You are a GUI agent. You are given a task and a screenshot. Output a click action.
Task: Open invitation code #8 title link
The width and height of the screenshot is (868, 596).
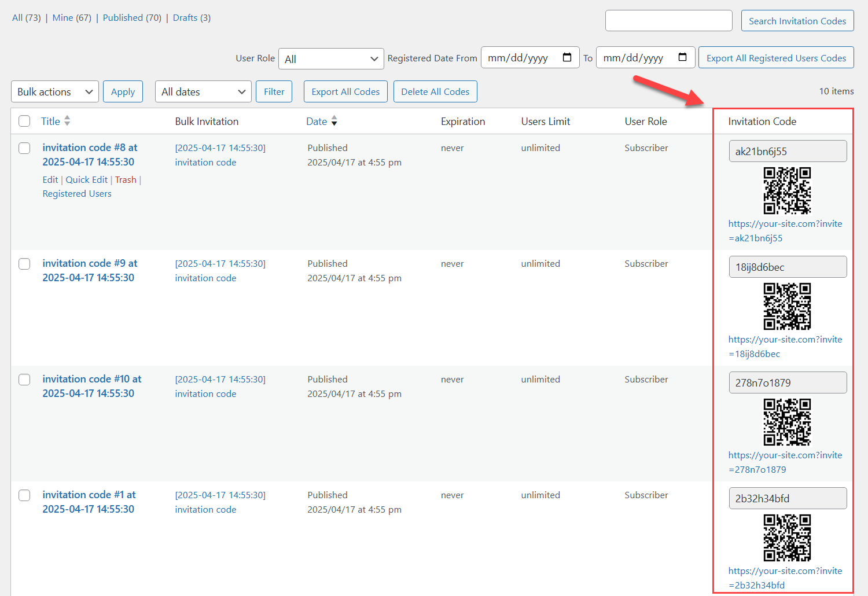coord(90,154)
